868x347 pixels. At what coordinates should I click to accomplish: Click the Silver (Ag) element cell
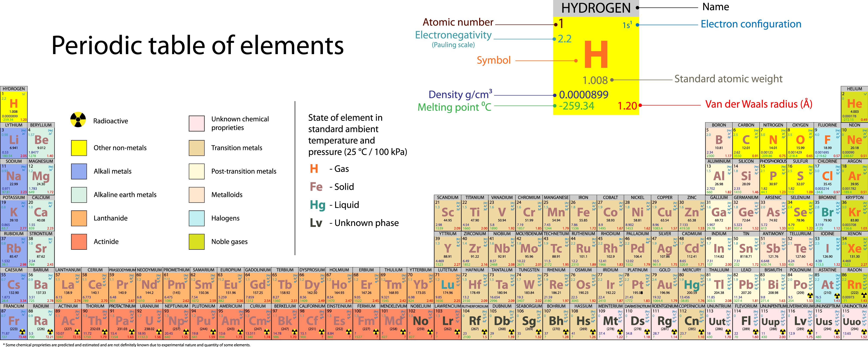(664, 249)
